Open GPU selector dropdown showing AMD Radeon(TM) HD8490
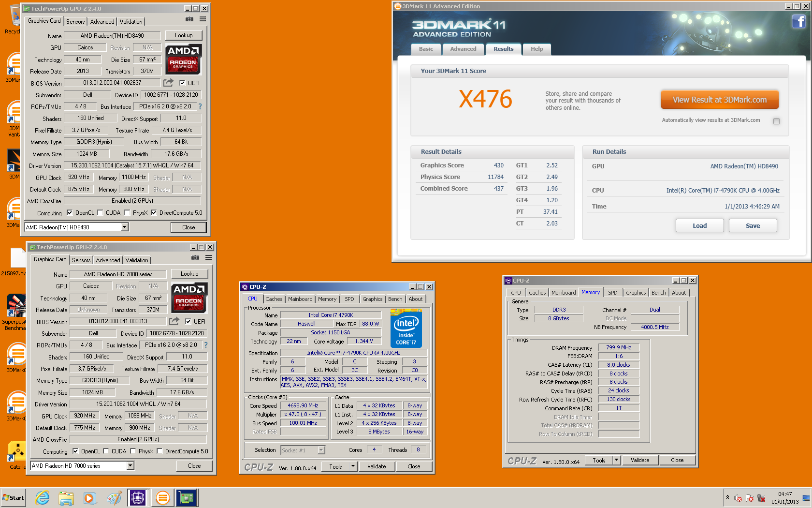This screenshot has width=812, height=508. tap(124, 227)
